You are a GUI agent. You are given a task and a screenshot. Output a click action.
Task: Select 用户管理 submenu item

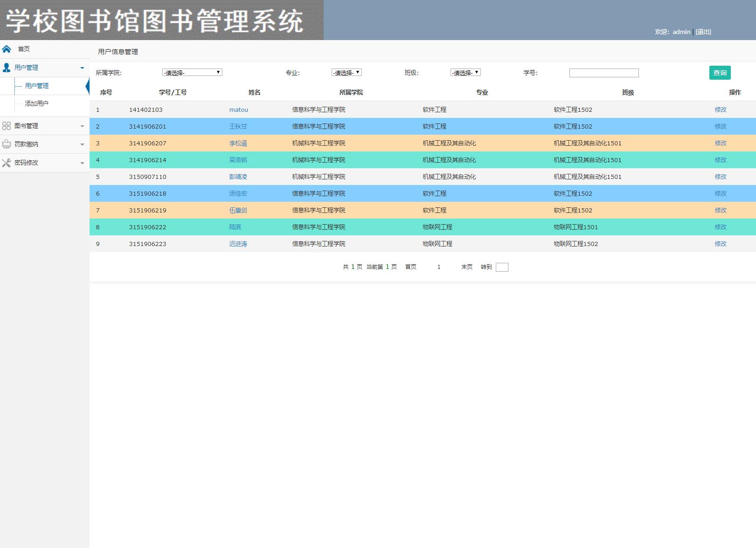point(36,86)
